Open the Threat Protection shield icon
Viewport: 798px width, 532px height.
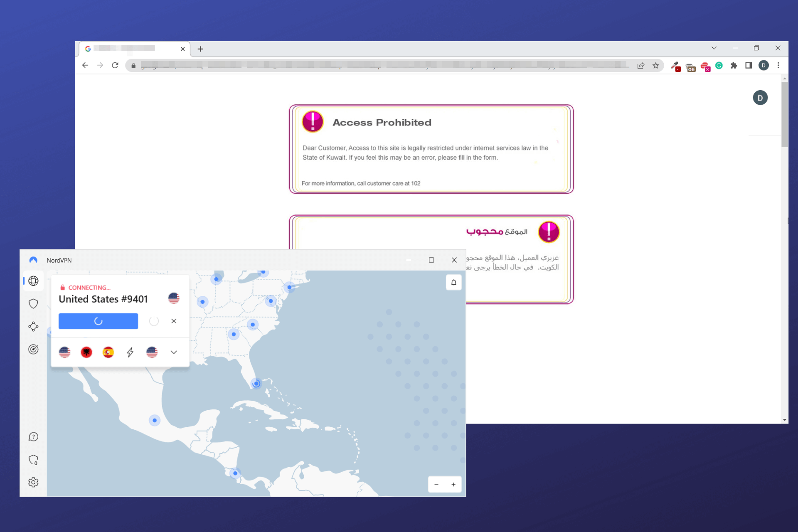coord(33,304)
